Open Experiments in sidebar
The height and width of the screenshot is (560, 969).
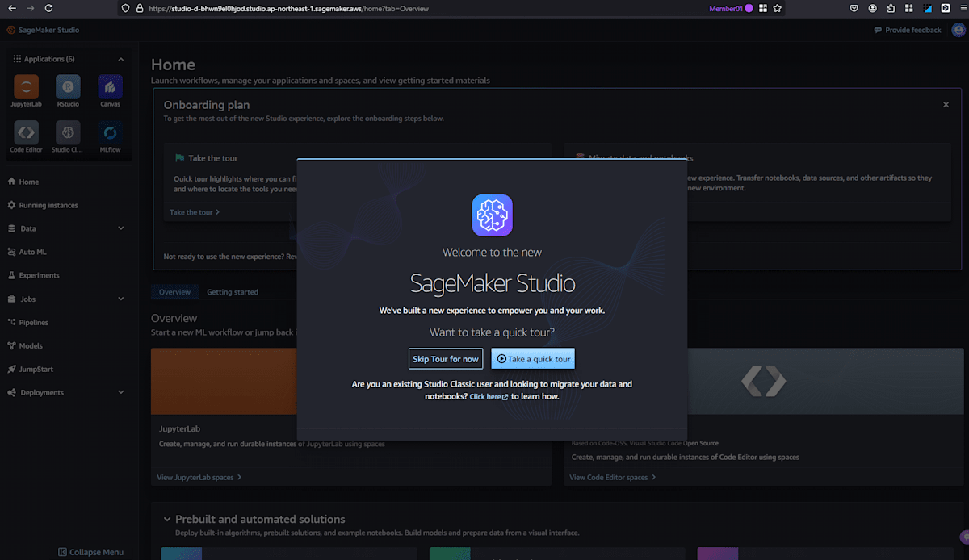tap(33, 275)
